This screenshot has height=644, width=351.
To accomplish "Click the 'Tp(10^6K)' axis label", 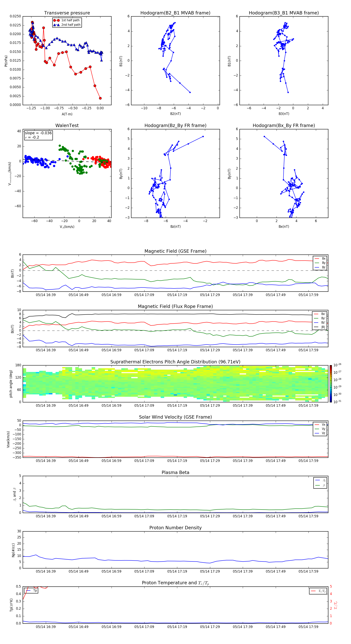I will (x=11, y=605).
